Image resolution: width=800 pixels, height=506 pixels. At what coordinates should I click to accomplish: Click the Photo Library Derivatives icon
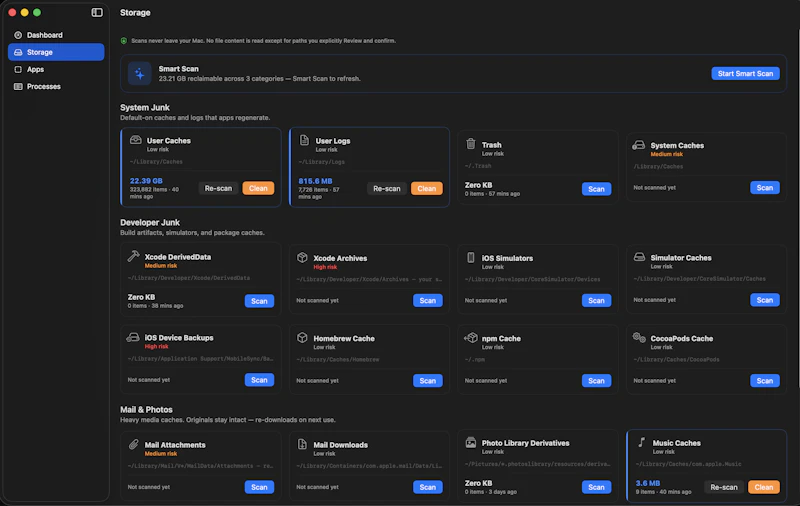[471, 442]
